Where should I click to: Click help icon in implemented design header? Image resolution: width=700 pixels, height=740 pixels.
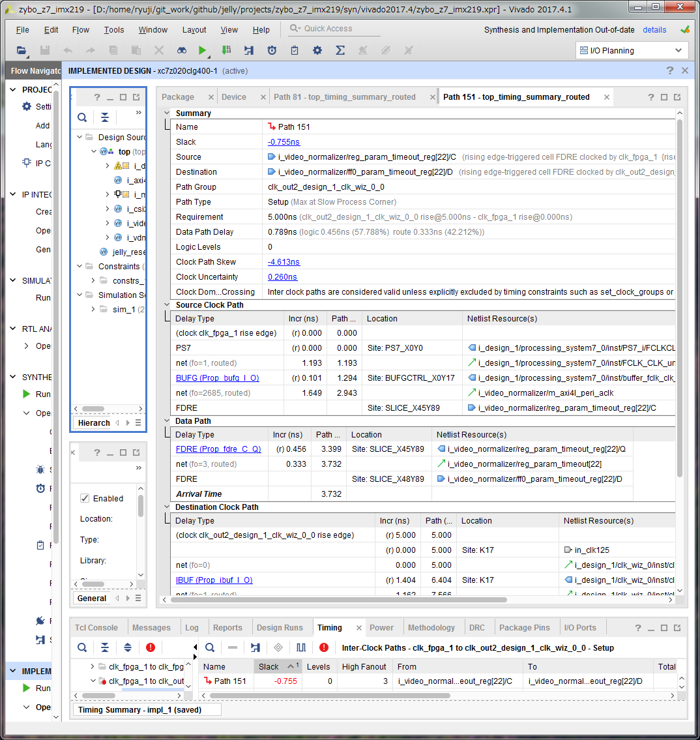[670, 70]
